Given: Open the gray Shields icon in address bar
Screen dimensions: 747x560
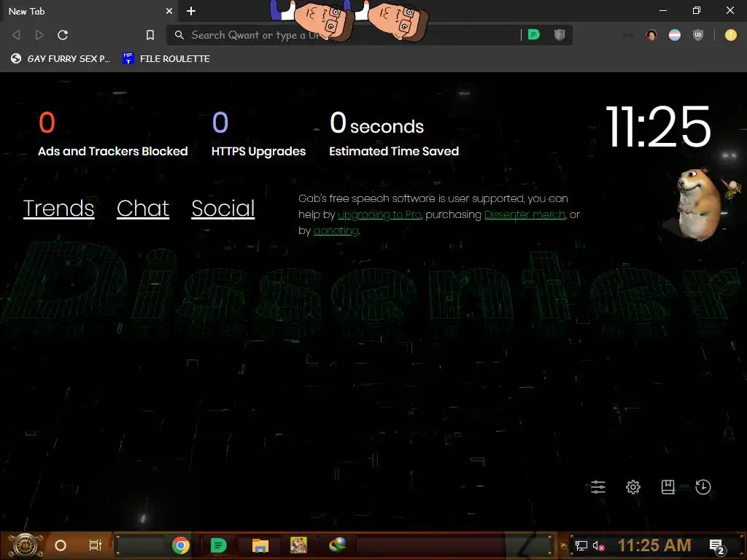Looking at the screenshot, I should (x=560, y=35).
